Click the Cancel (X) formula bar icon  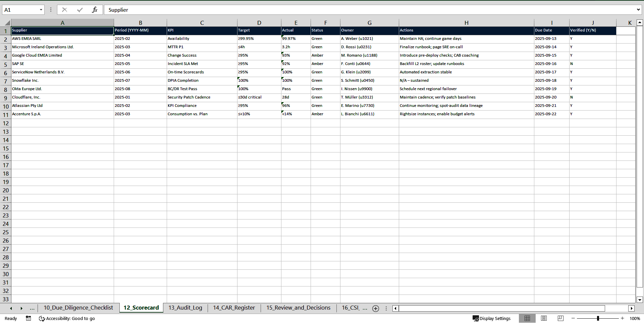click(64, 10)
